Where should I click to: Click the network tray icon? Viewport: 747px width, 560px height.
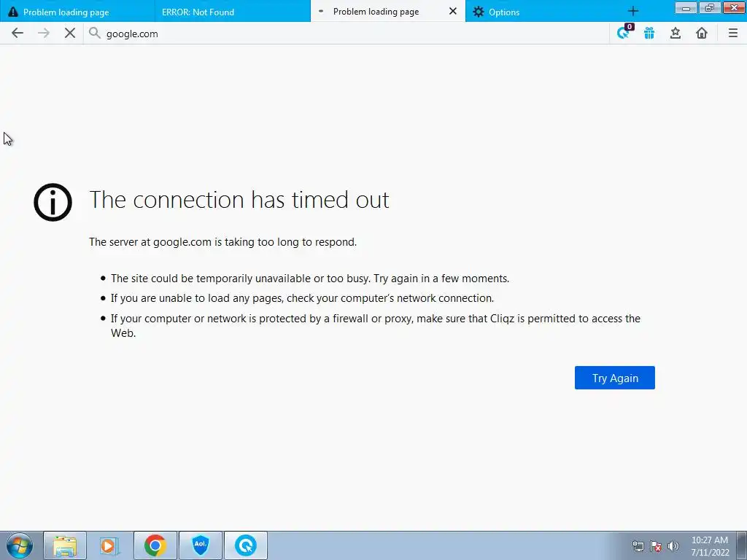point(638,546)
